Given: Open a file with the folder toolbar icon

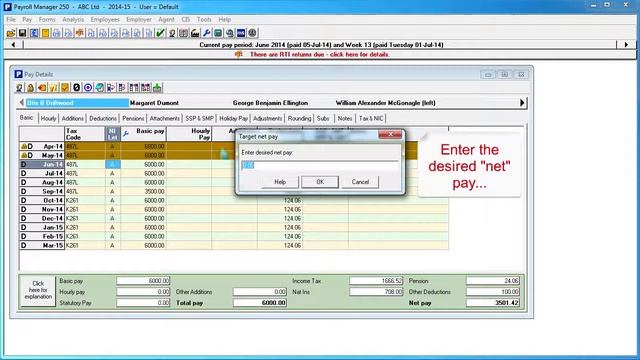Looking at the screenshot, I should pos(11,33).
